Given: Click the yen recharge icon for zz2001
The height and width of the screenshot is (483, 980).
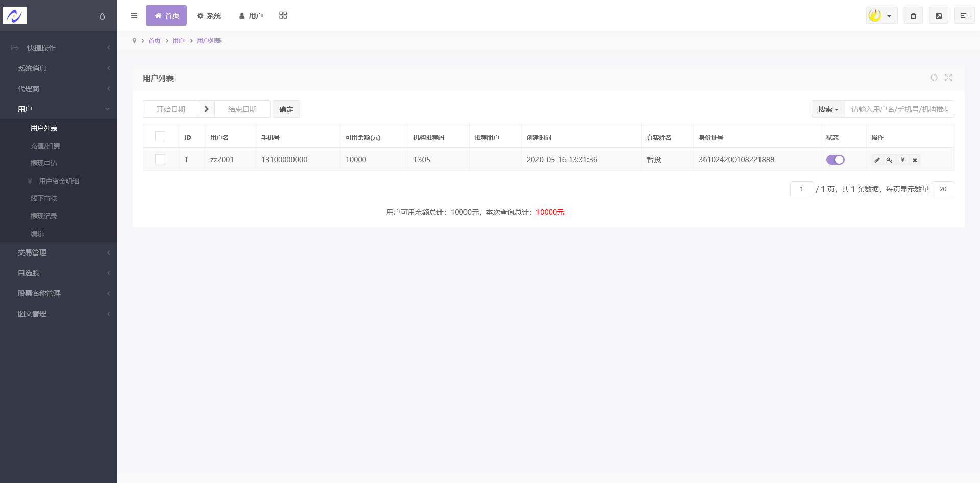Looking at the screenshot, I should coord(902,160).
